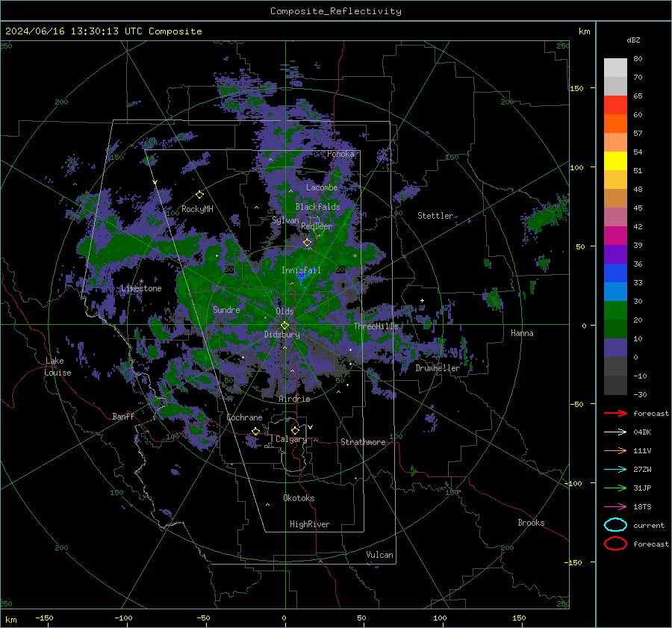Click the Lake Louise label

(x=57, y=367)
